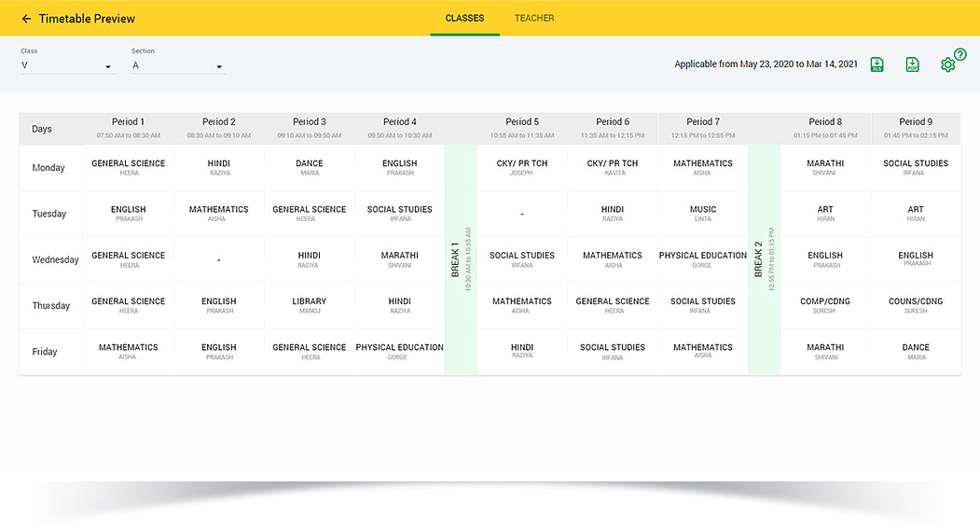Select the Dance cell on Monday Period 3

coord(310,168)
